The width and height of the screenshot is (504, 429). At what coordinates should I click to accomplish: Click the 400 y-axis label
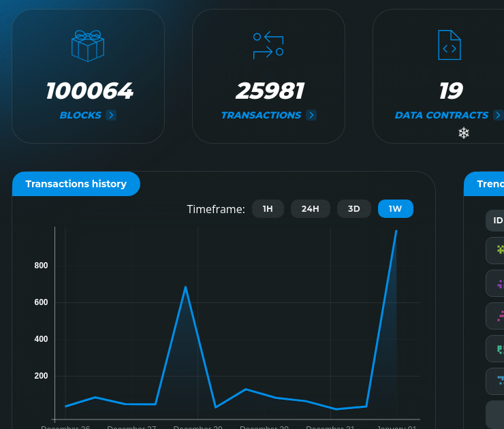(x=41, y=338)
